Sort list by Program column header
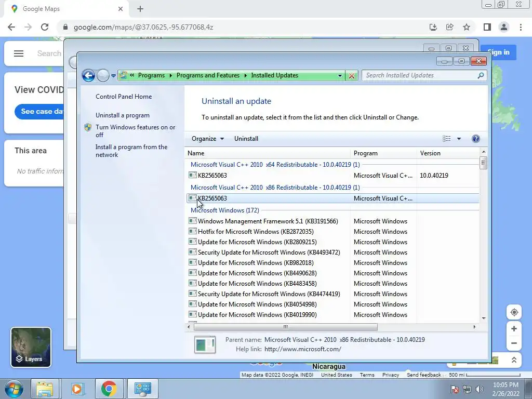Viewport: 532px width, 399px height. (x=384, y=153)
